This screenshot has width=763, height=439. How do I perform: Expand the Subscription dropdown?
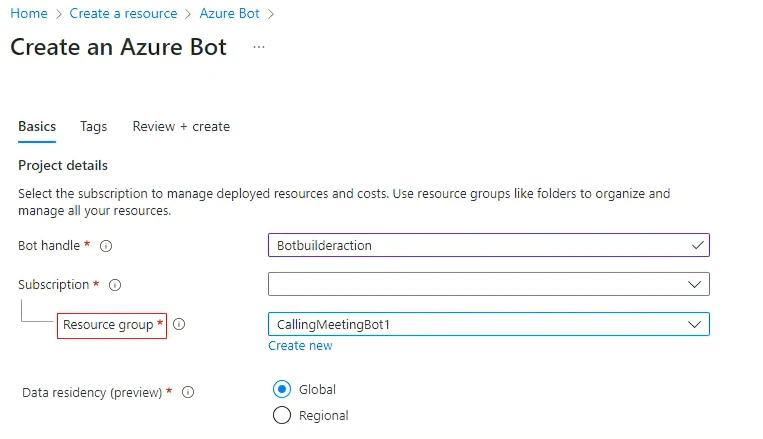point(489,284)
